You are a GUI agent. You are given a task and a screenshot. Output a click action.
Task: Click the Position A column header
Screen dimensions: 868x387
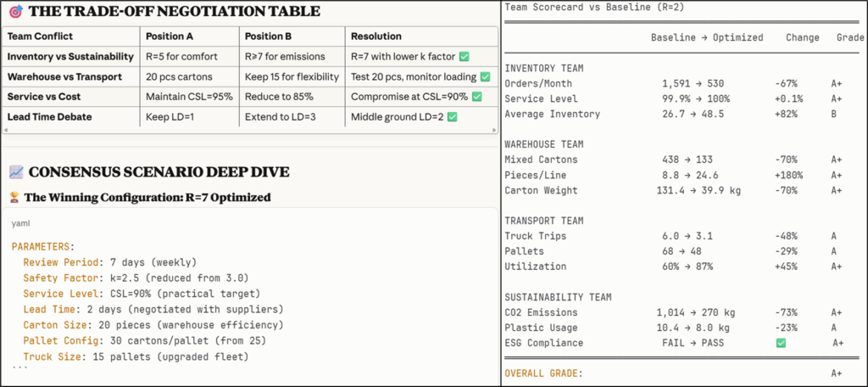168,36
